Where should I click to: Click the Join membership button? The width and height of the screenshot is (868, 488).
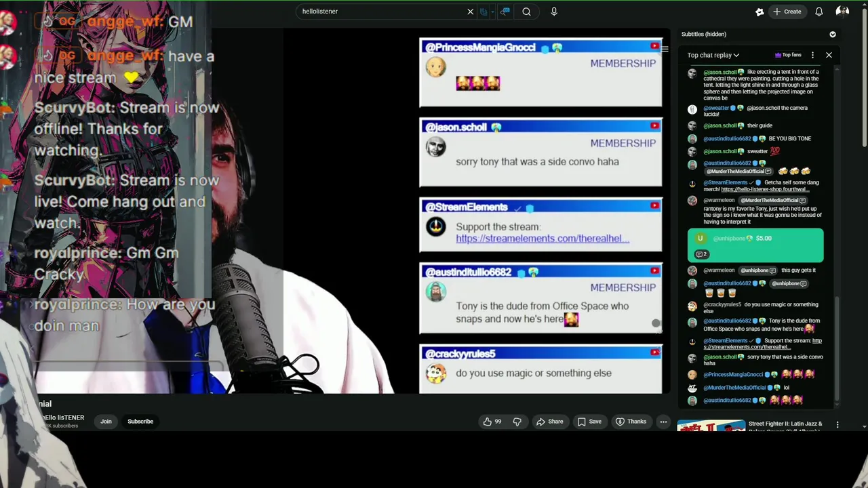pos(106,422)
